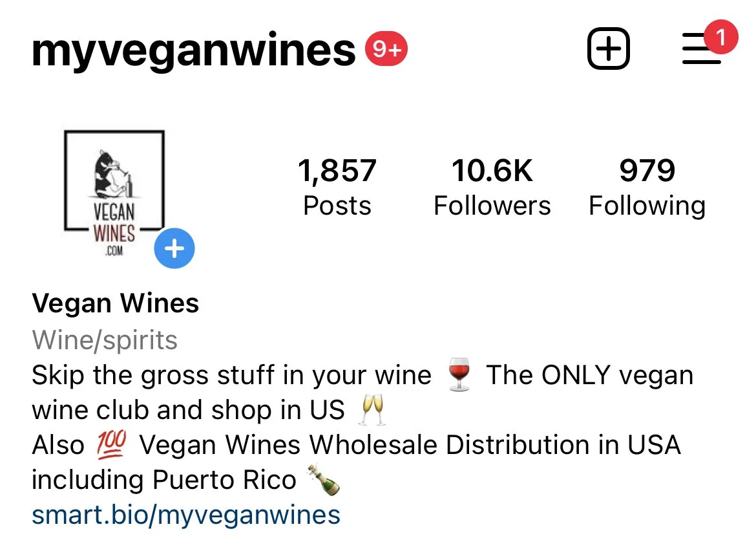Tap the champagne bottle emoji

[324, 480]
